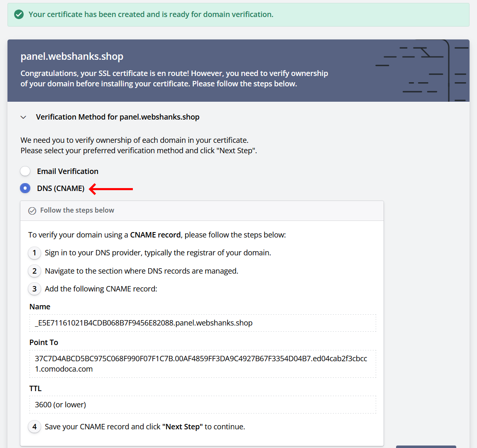This screenshot has width=477, height=448.
Task: Select the DNS (CNAME) radio option
Action: tap(25, 189)
